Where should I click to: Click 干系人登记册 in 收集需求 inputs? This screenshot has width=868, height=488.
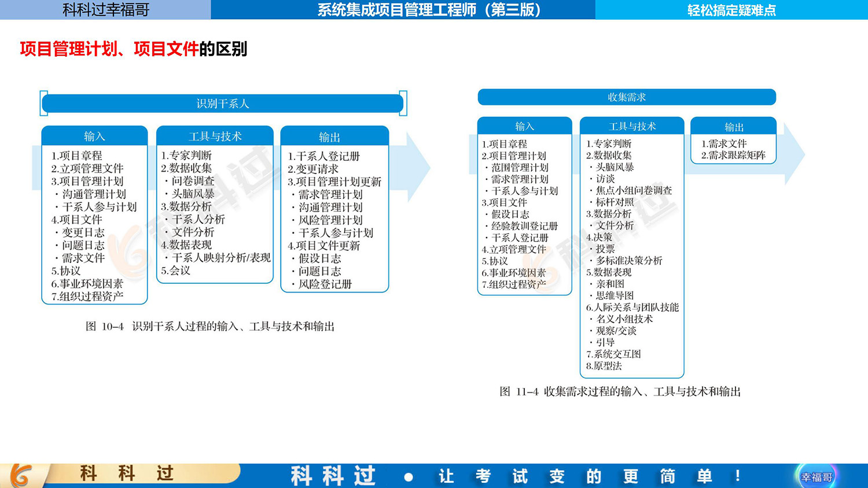pyautogui.click(x=520, y=238)
